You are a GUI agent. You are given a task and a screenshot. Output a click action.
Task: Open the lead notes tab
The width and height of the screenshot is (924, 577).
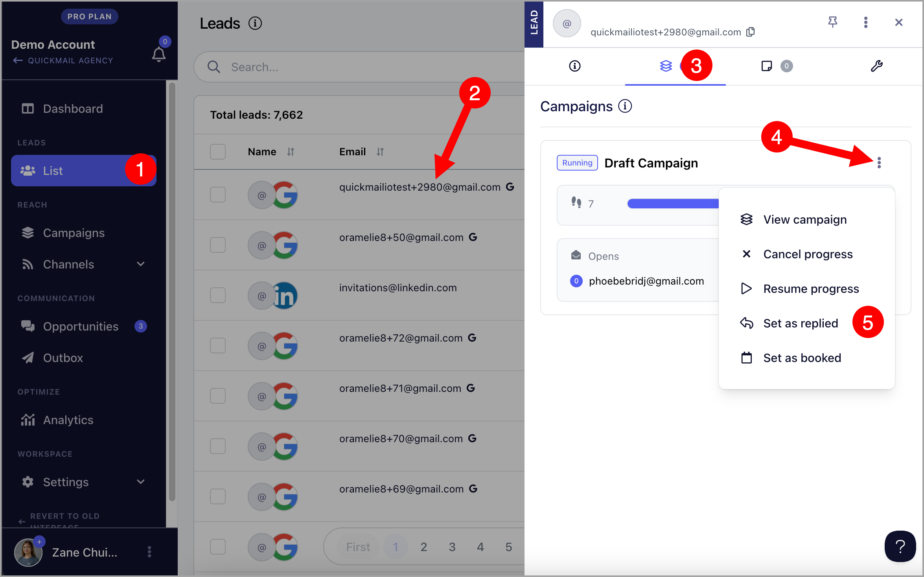(x=767, y=66)
